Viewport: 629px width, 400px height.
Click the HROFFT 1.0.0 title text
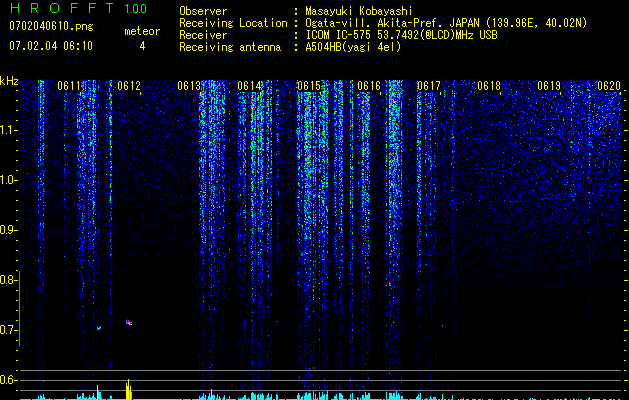78,8
